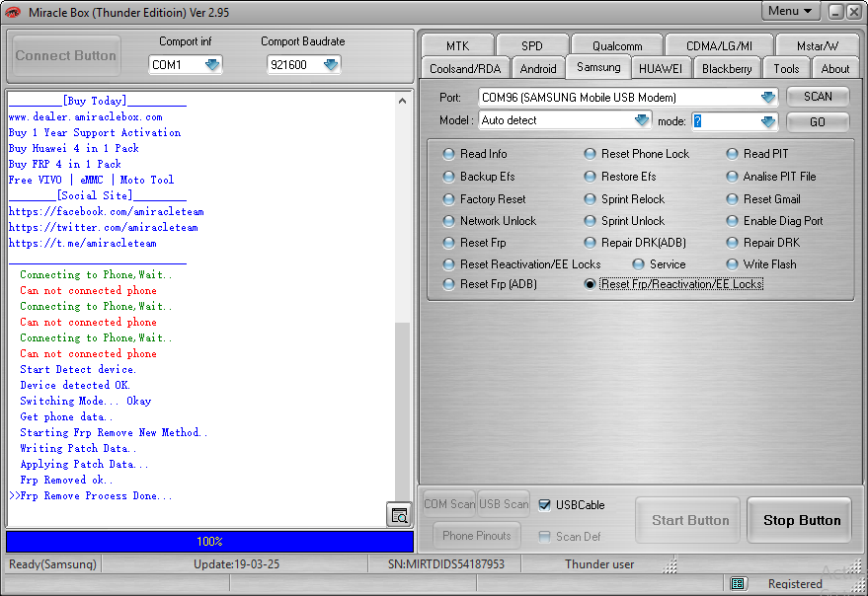Open the Blackberry tab
This screenshot has width=868, height=596.
coord(727,69)
